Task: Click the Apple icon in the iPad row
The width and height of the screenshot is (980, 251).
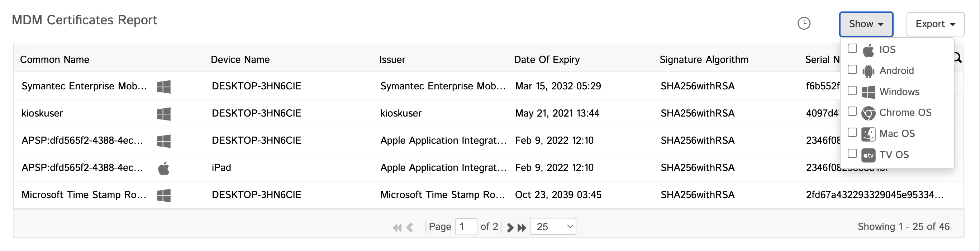Action: pos(163,168)
